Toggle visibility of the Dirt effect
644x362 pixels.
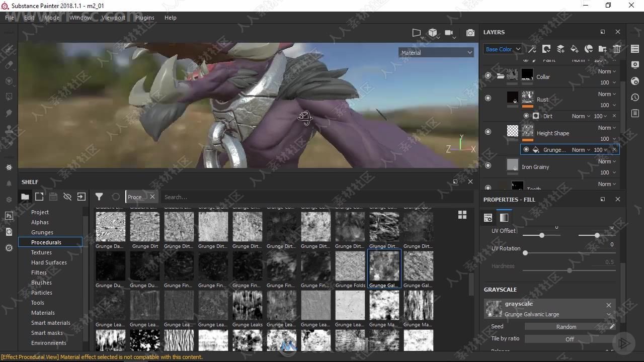click(526, 116)
